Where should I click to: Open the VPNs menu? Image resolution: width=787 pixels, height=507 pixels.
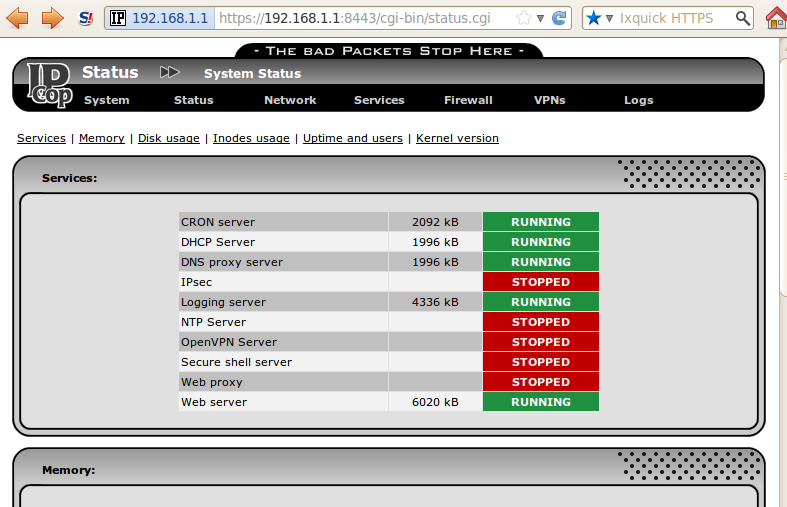click(x=550, y=100)
